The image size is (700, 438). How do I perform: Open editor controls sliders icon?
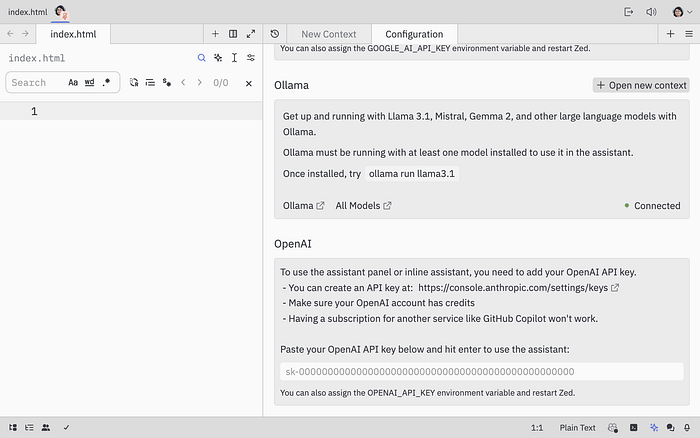pos(251,58)
